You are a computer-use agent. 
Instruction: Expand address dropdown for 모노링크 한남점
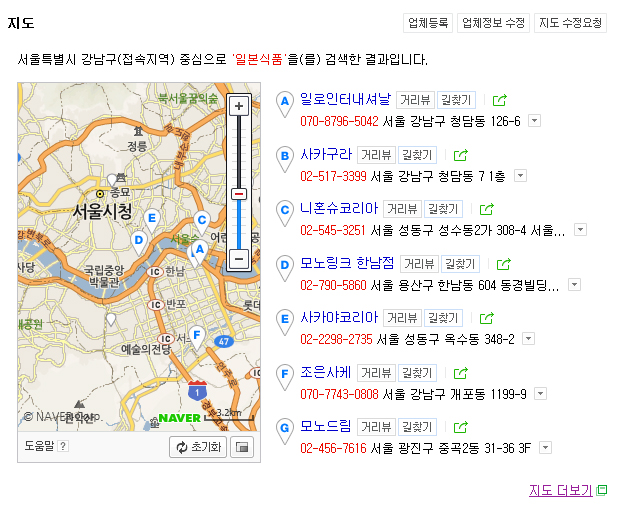[x=574, y=285]
